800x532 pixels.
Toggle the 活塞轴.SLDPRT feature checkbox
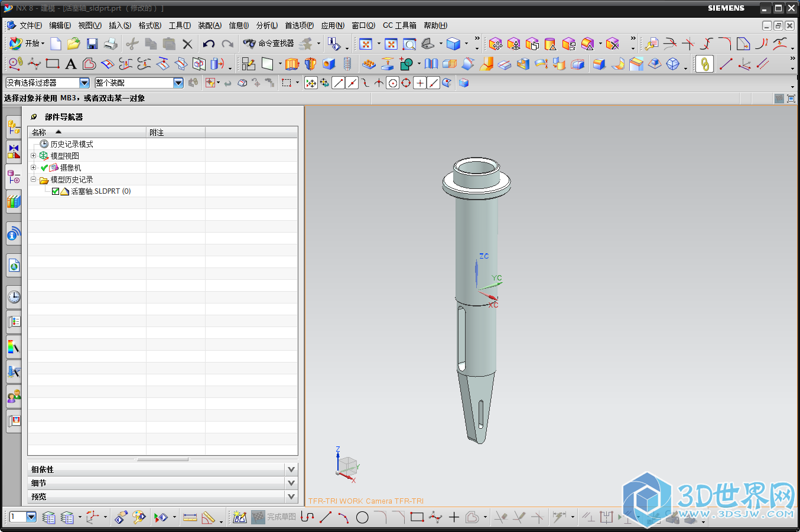(x=56, y=191)
